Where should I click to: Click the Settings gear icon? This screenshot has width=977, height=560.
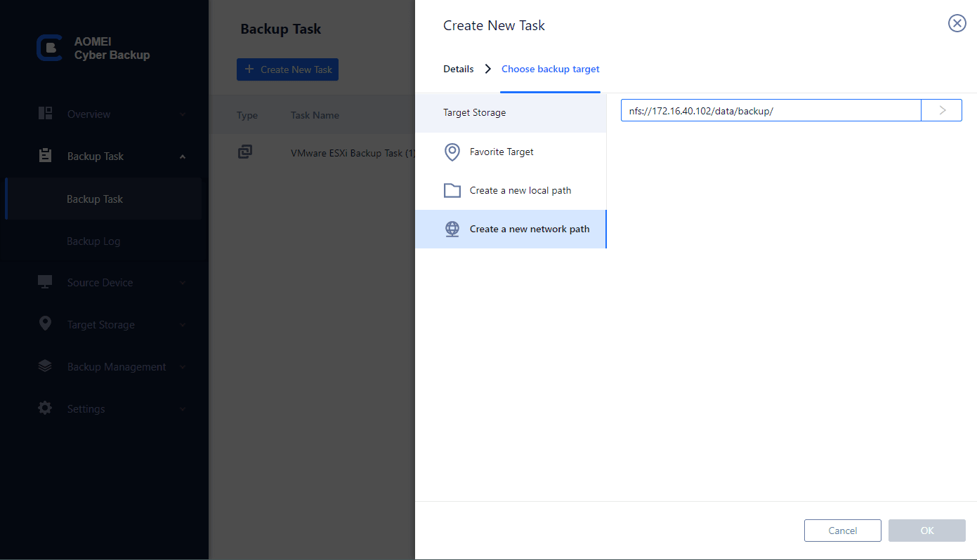tap(46, 408)
